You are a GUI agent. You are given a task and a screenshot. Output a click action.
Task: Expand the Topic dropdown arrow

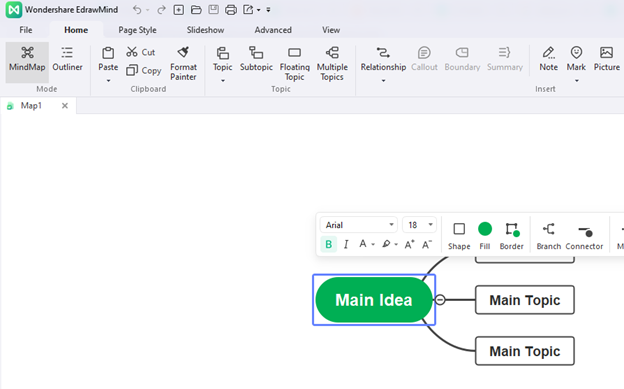(223, 81)
